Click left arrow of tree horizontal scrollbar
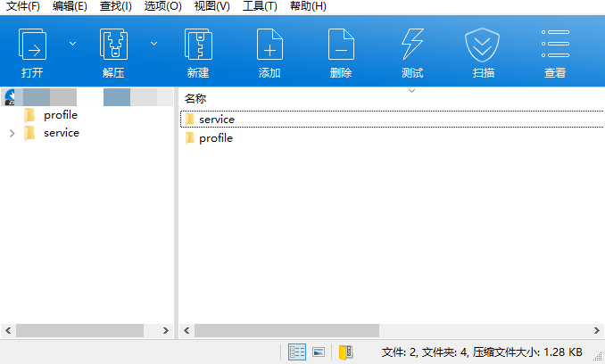Image resolution: width=605 pixels, height=364 pixels. coord(8,330)
